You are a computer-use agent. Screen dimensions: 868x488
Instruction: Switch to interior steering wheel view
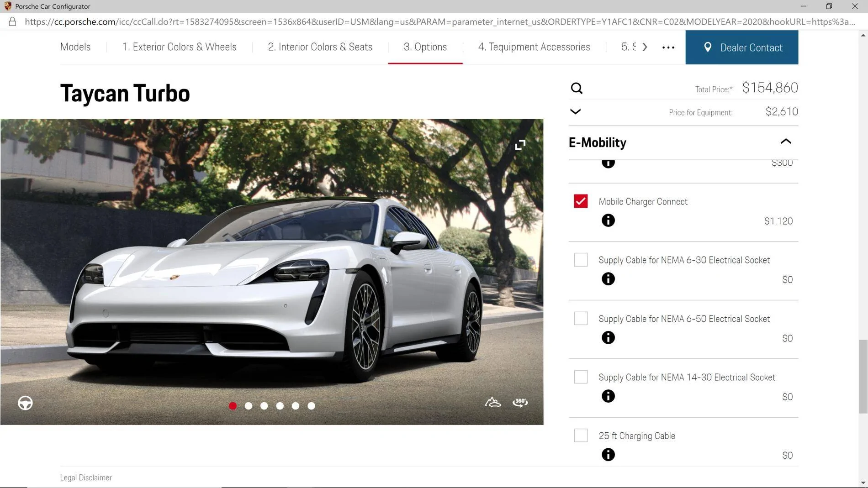point(25,403)
